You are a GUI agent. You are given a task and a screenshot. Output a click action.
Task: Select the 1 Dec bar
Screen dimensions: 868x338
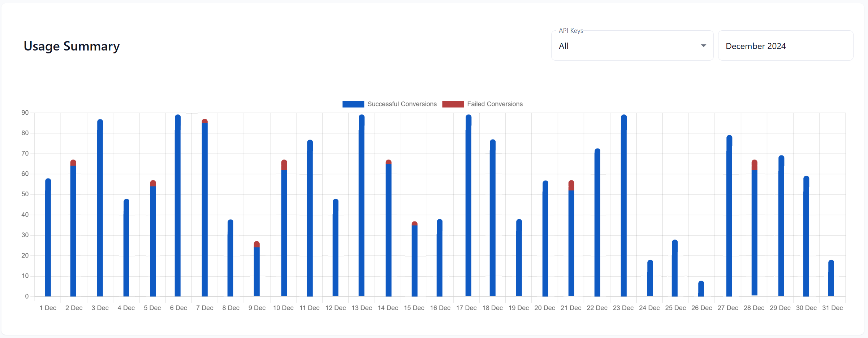(48, 237)
